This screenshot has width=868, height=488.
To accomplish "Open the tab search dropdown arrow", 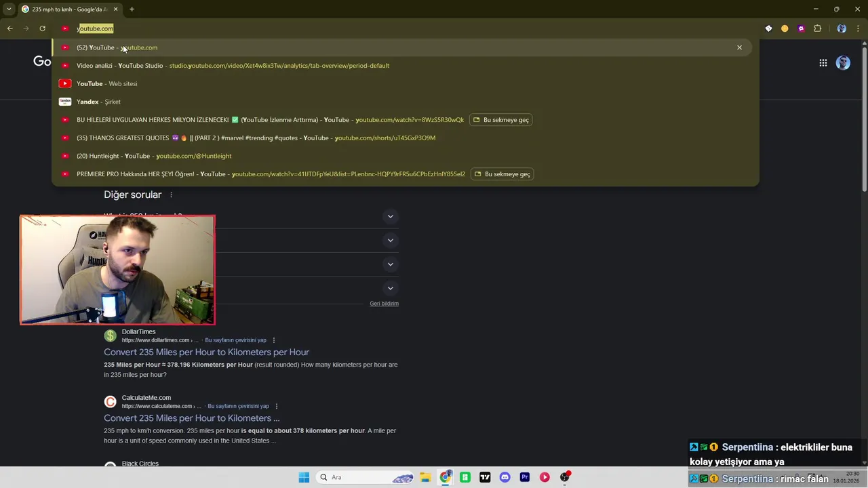I will pos(9,9).
